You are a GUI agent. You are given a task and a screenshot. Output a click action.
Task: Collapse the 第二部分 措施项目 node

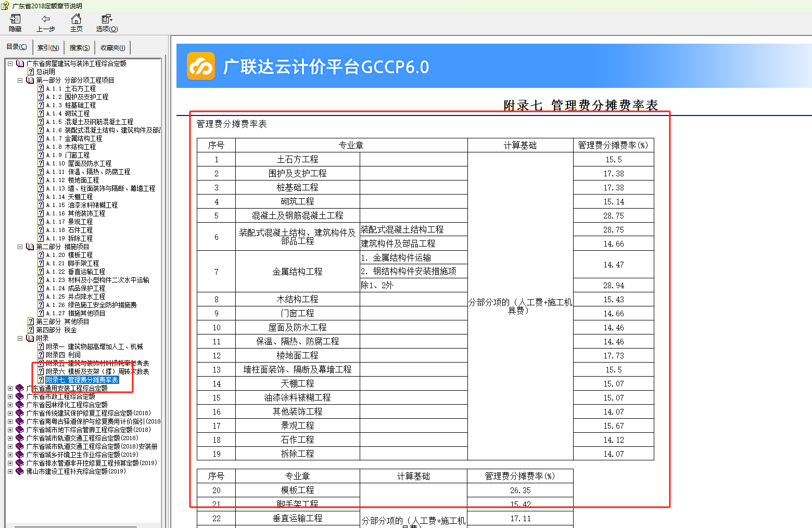pos(20,247)
